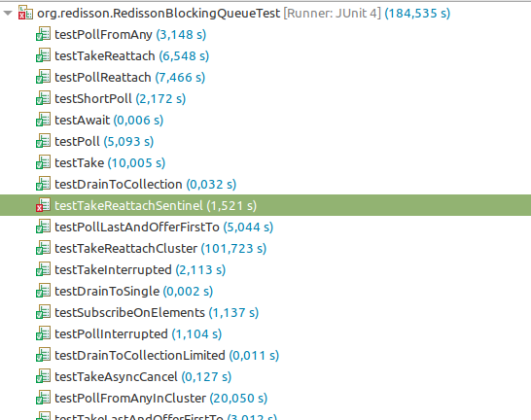
Task: Click the icon beside testDrainToCollectionLimited
Action: pyautogui.click(x=44, y=355)
